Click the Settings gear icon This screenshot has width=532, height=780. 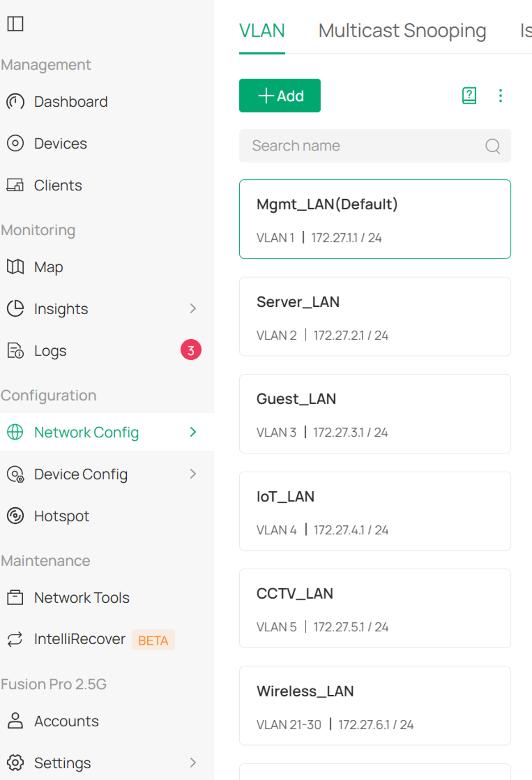click(x=15, y=763)
